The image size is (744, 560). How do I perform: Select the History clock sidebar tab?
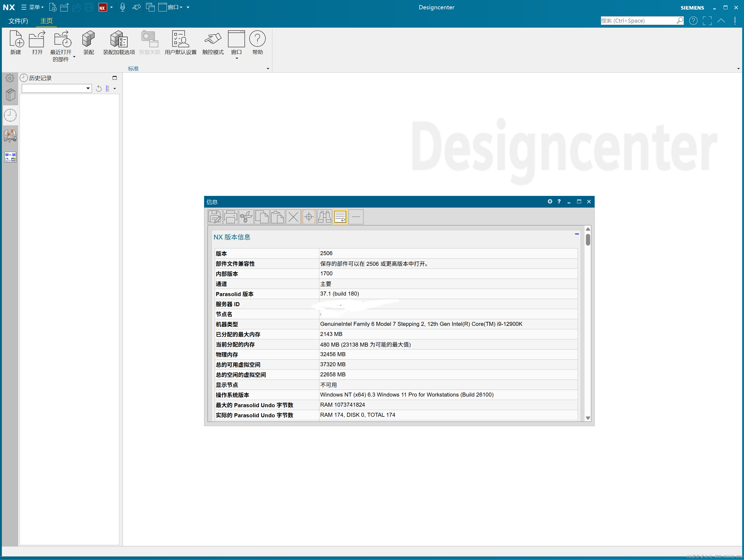point(10,115)
